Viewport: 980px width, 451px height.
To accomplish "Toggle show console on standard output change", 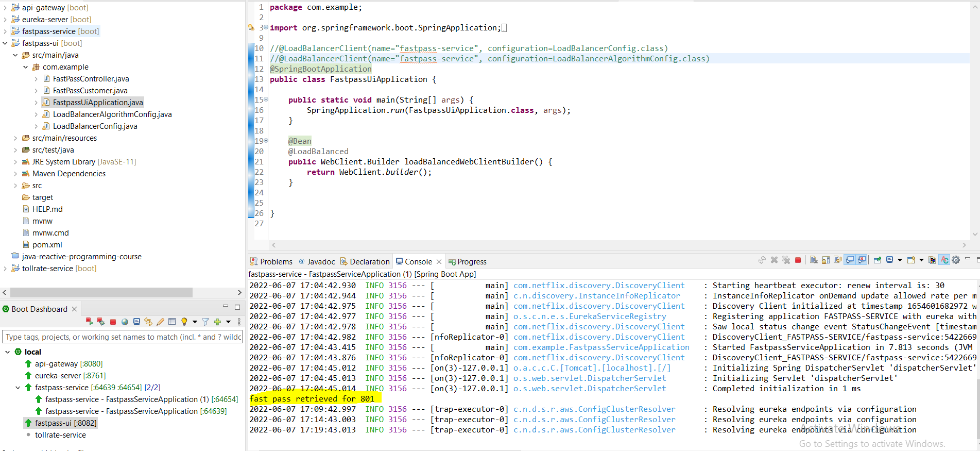I will click(x=850, y=260).
